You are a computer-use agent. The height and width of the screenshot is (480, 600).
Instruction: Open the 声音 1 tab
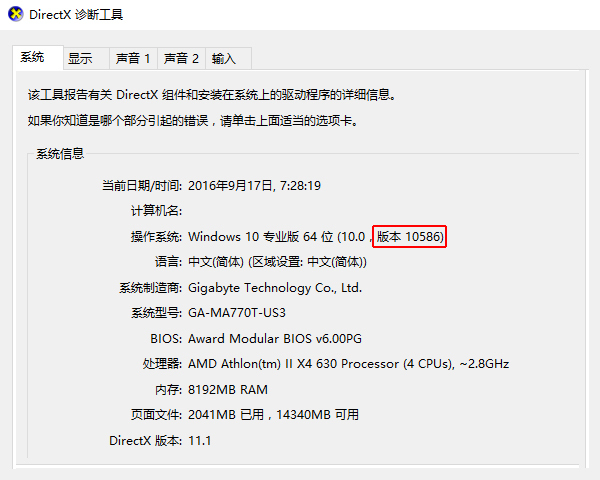tap(133, 59)
